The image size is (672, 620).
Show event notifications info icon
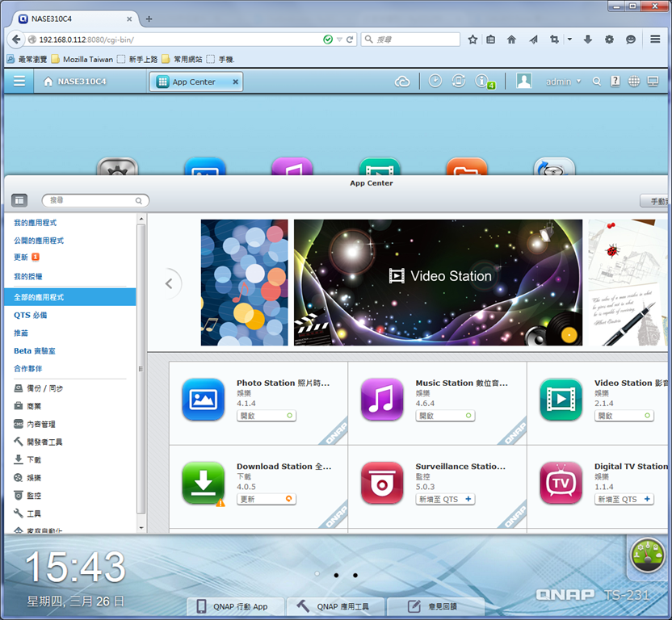click(481, 81)
